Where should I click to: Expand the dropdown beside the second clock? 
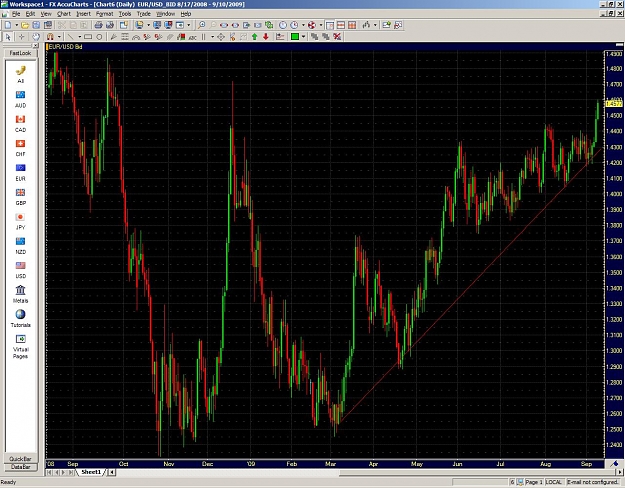point(303,25)
